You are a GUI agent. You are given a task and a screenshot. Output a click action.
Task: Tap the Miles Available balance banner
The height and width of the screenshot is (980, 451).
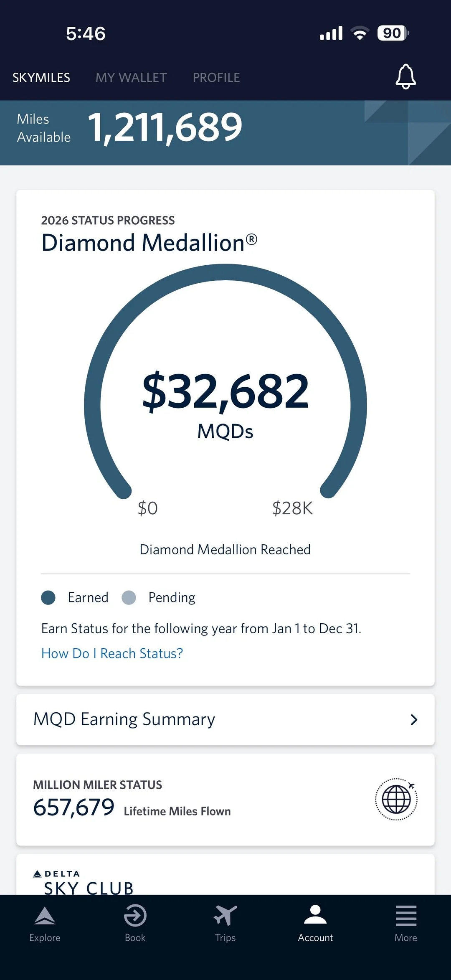[x=165, y=128]
